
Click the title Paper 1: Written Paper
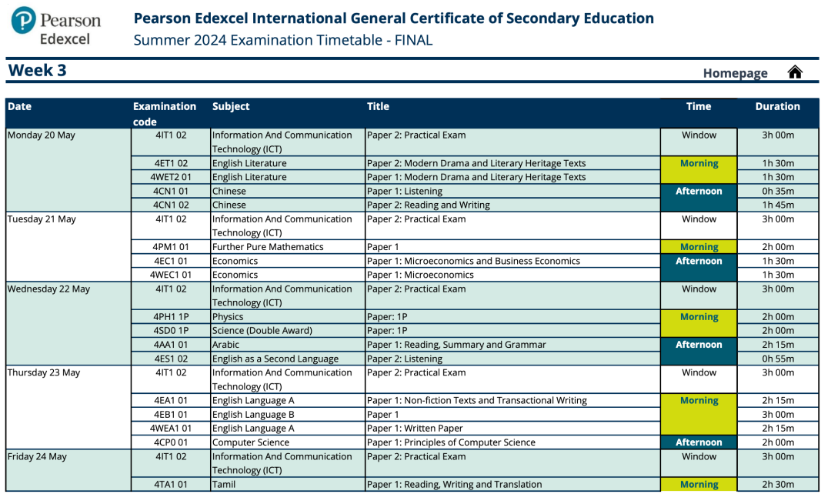(x=415, y=429)
